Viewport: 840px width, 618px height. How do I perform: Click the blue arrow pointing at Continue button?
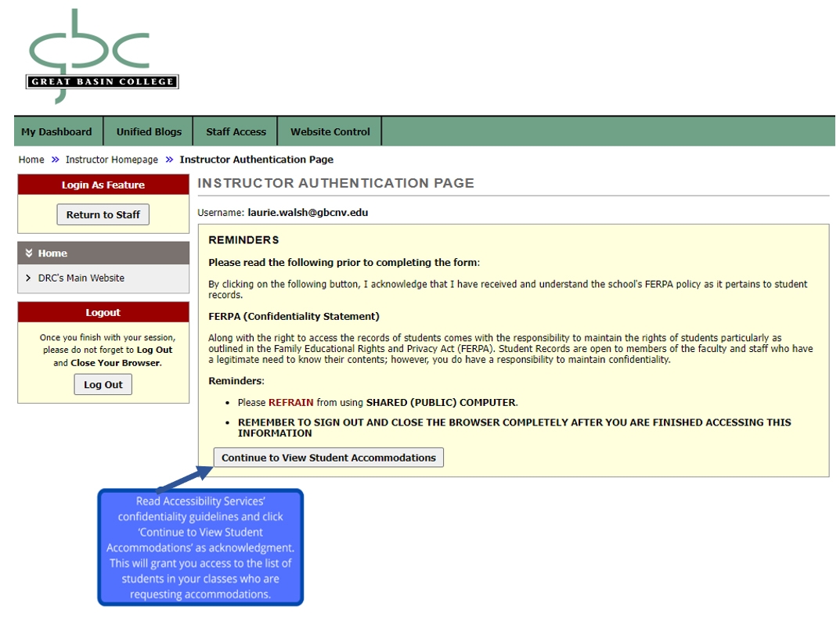click(x=186, y=480)
